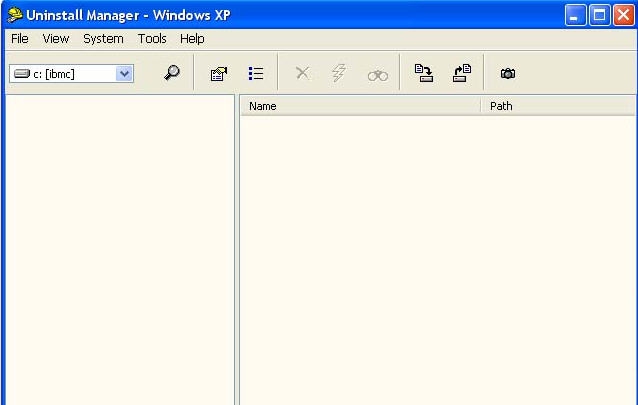Click the lightning bolt toolbar icon

tap(339, 73)
